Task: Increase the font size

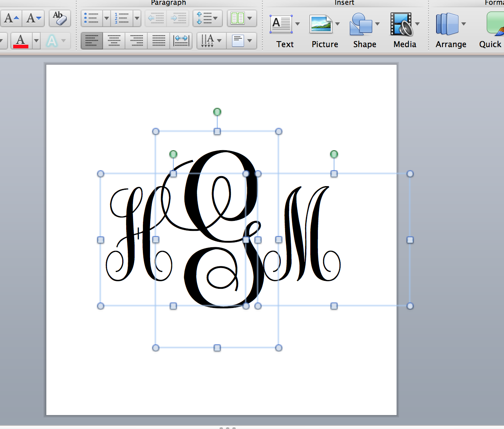Action: (x=11, y=18)
